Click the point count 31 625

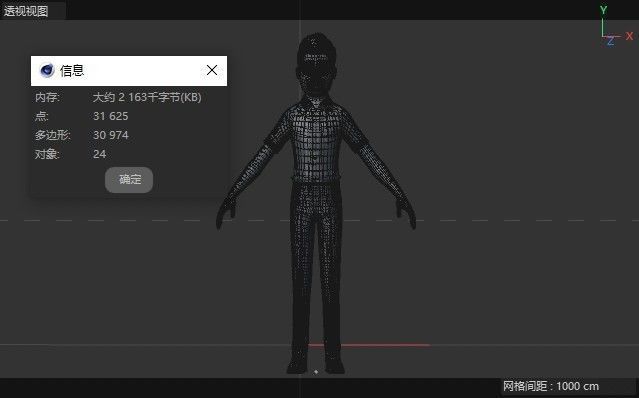click(x=110, y=116)
